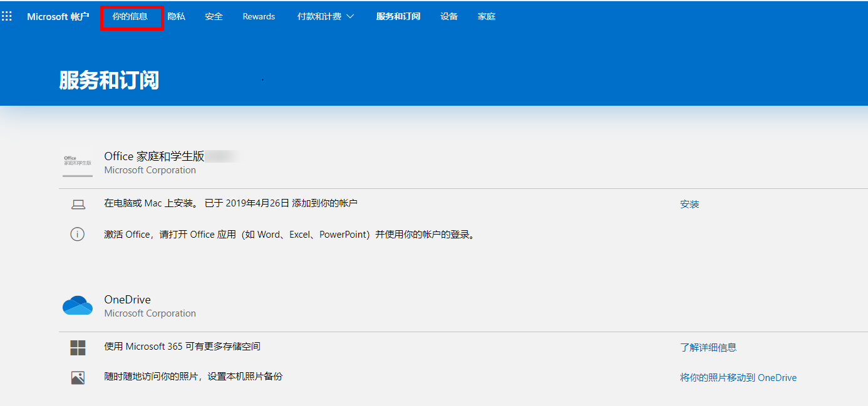Click the 安装 link for Office

[689, 205]
